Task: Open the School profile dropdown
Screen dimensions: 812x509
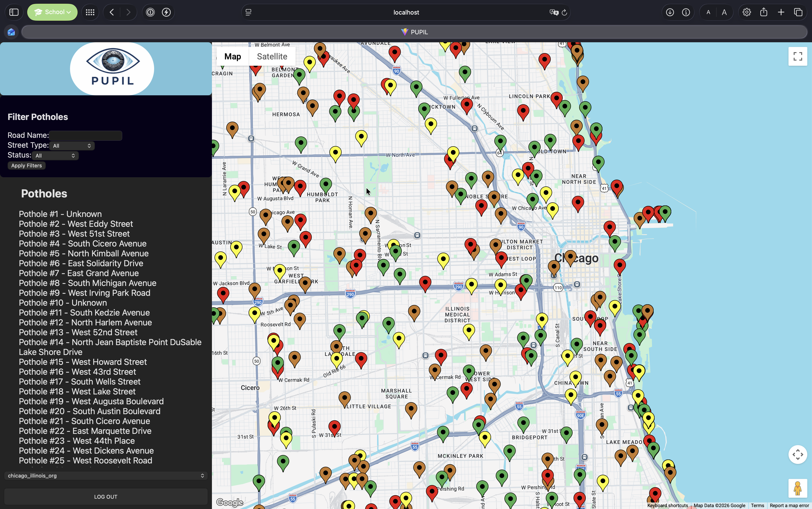Action: click(52, 12)
